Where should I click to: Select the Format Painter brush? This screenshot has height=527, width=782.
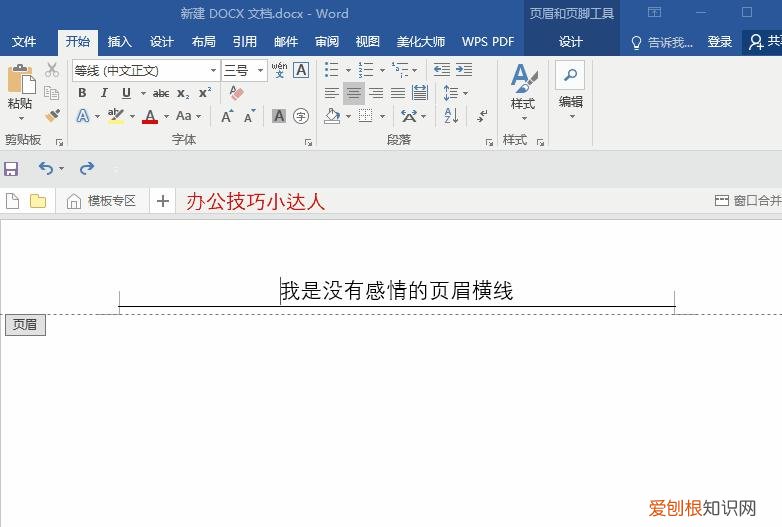(x=51, y=116)
